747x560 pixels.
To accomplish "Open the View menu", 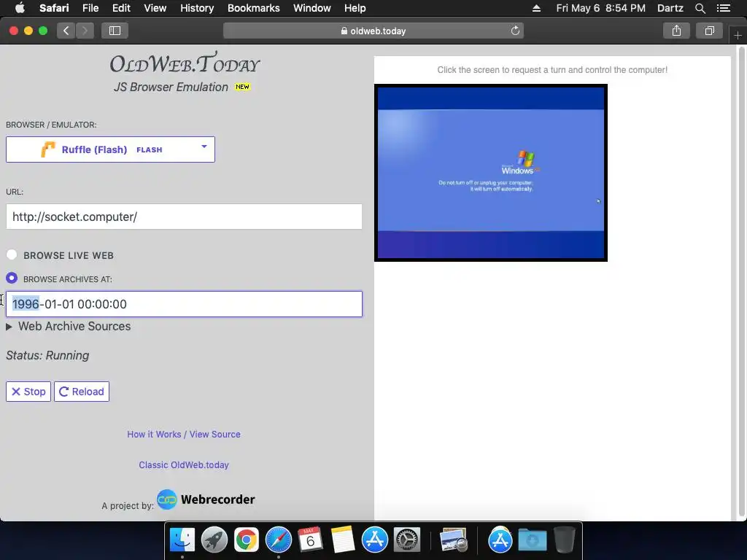I will [155, 8].
